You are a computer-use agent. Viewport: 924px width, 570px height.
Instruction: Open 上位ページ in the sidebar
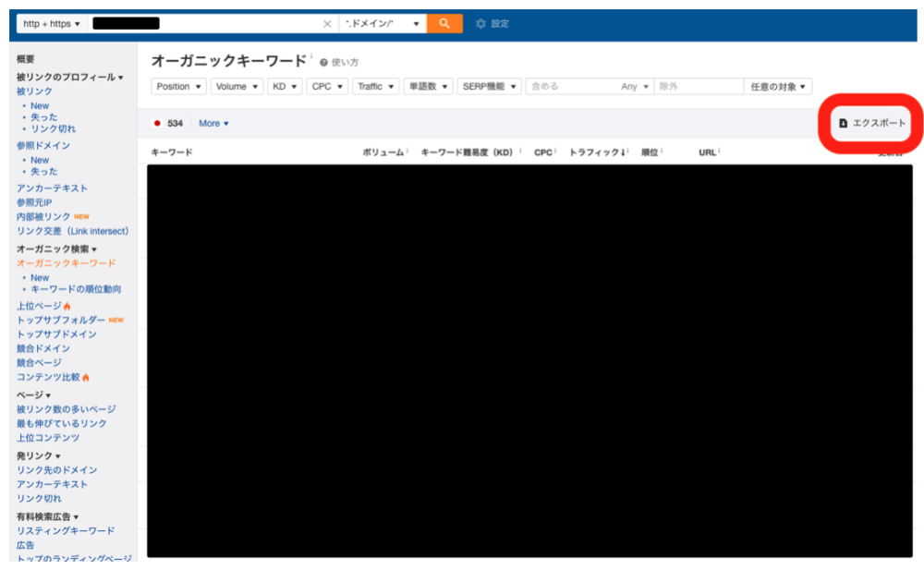(x=39, y=306)
